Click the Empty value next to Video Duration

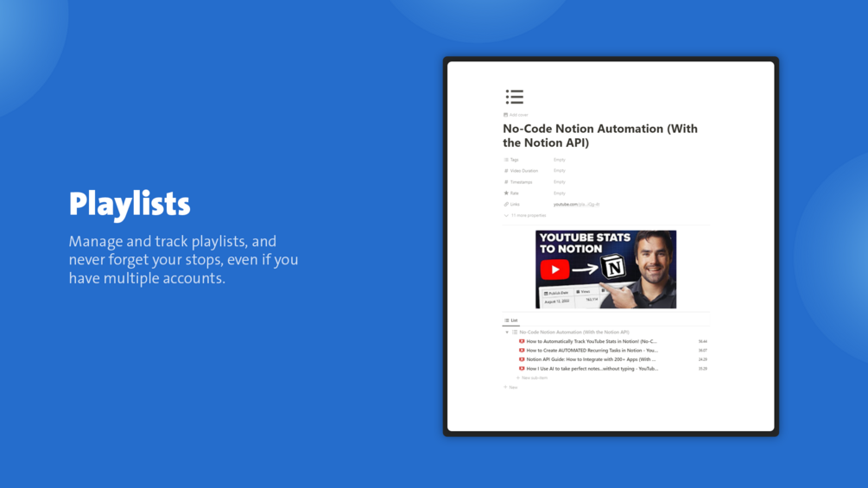pyautogui.click(x=559, y=170)
